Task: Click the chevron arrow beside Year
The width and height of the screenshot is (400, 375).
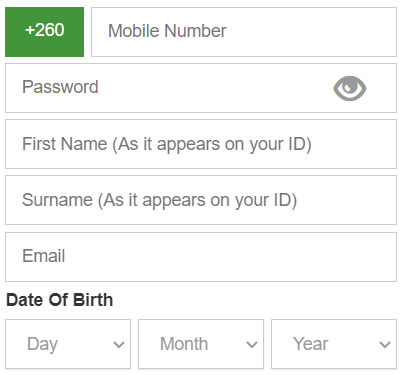Action: pyautogui.click(x=385, y=344)
